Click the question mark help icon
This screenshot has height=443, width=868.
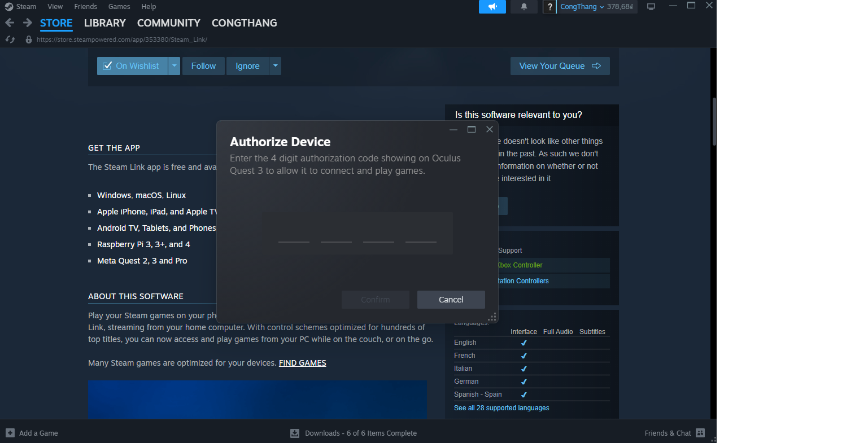tap(549, 7)
